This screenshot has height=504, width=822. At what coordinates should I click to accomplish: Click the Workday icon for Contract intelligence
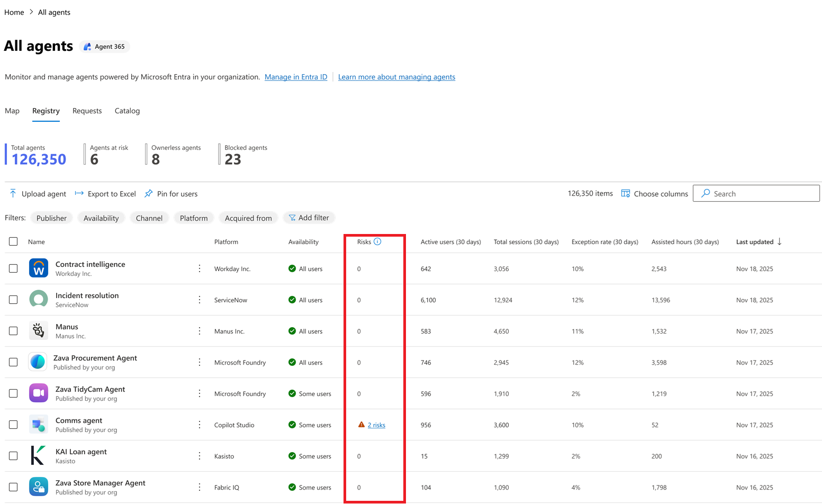pyautogui.click(x=38, y=268)
